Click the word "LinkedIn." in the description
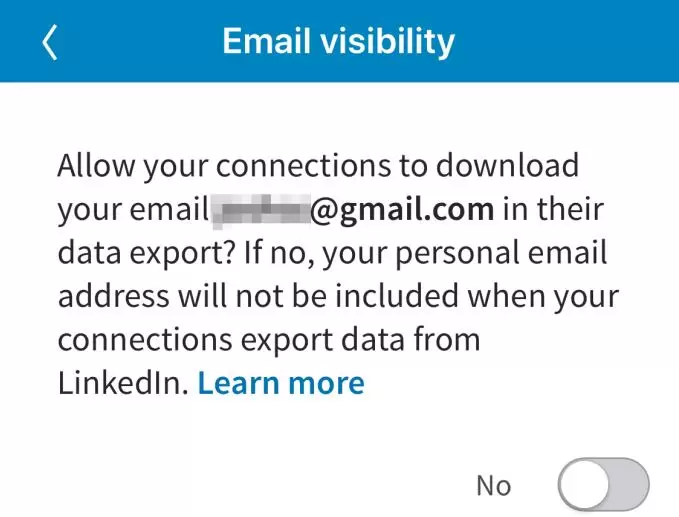The height and width of the screenshot is (517, 679). tap(123, 382)
